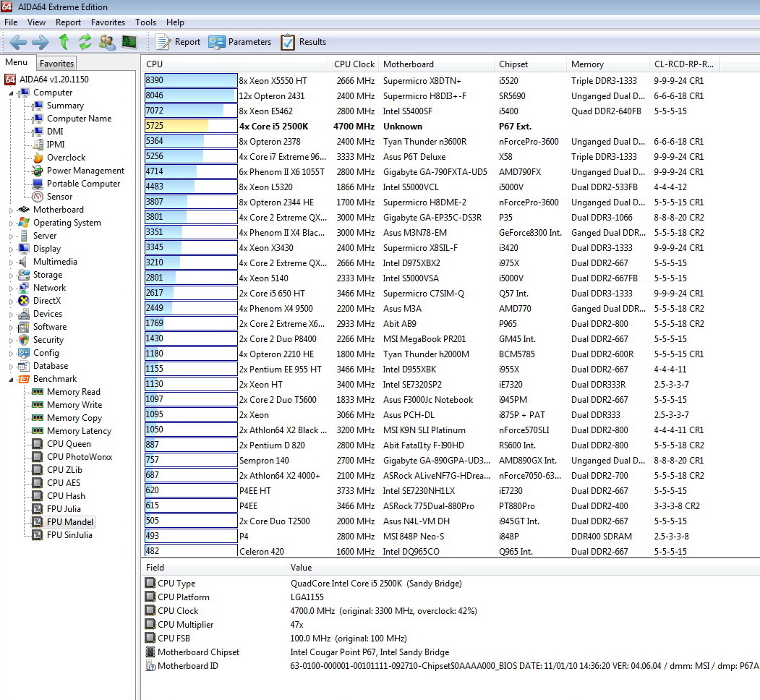Select the Multimedia speaker icon
This screenshot has width=760, height=700.
coord(24,262)
